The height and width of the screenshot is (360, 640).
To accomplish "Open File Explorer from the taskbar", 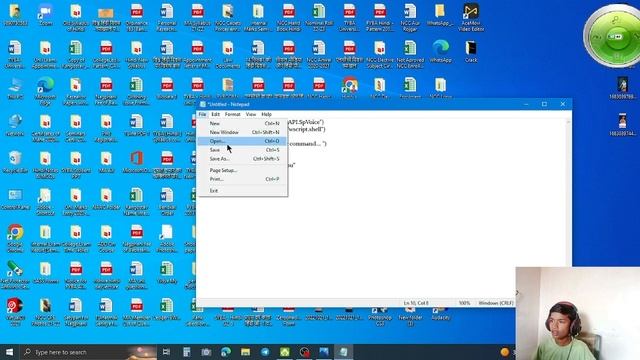I will [245, 352].
